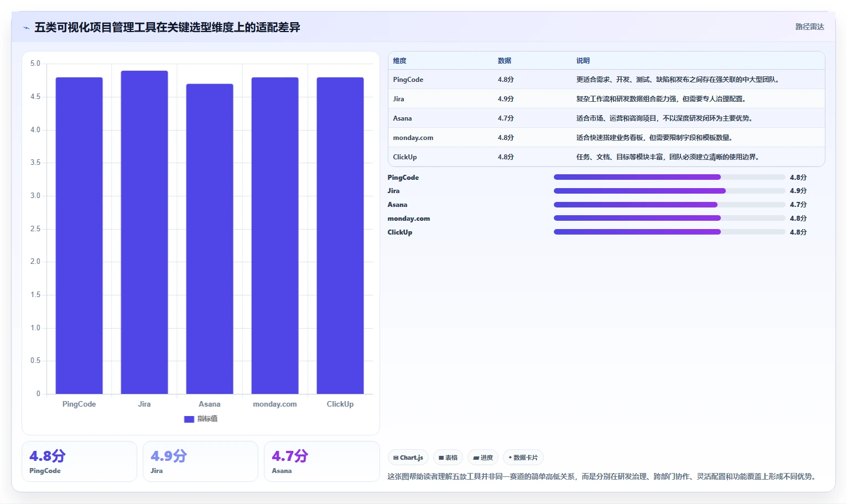Click the 说明 column header
Screen dimensions: 847x504
click(x=583, y=61)
